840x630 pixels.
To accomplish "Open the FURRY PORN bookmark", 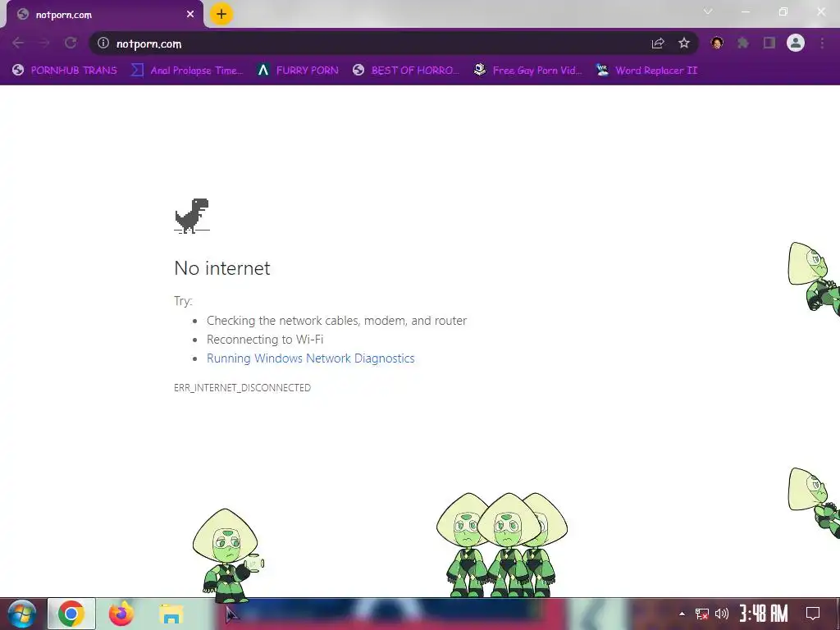I will [x=297, y=71].
